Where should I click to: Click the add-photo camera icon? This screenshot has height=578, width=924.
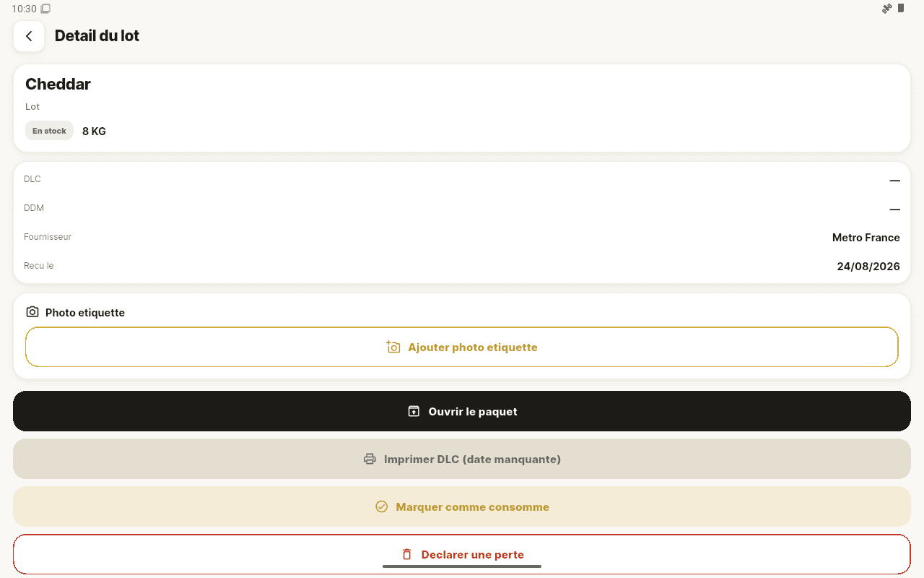click(x=393, y=347)
